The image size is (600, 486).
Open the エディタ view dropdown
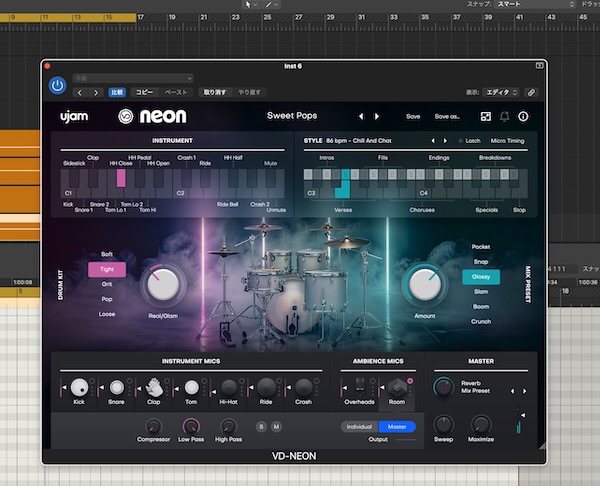(501, 92)
